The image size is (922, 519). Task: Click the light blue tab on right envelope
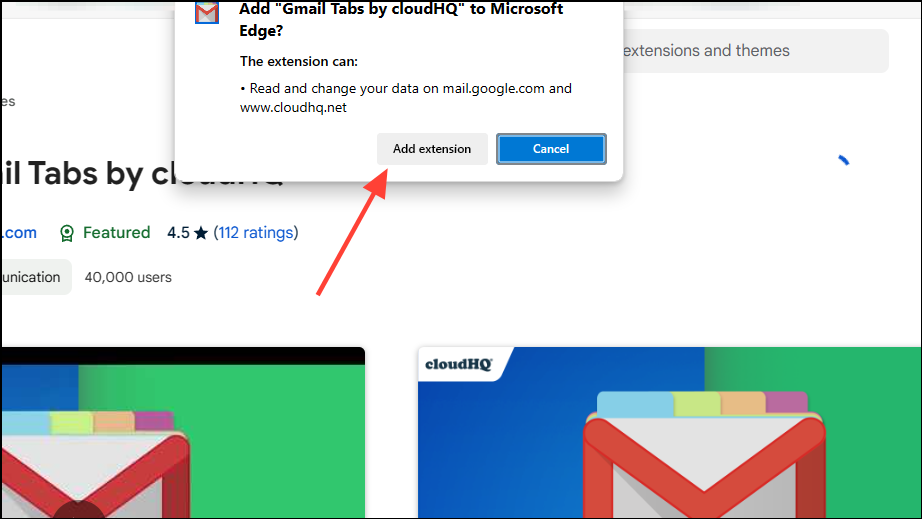coord(636,404)
